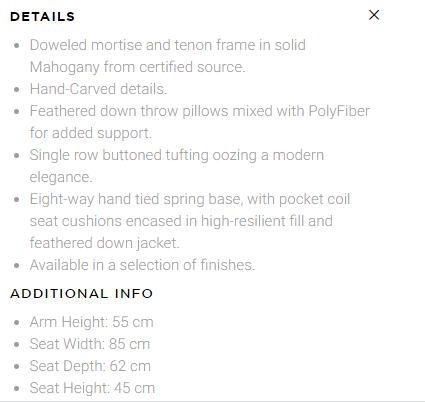This screenshot has width=425, height=402.
Task: Click the 'Seat Width: 85 cm' item
Action: [x=90, y=344]
